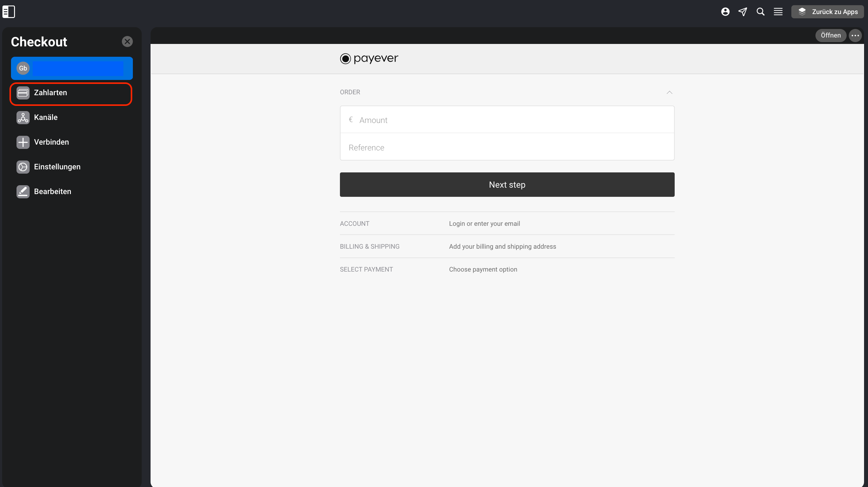Click 'Choose payment option' text
Screen dimensions: 868x487
(483, 269)
